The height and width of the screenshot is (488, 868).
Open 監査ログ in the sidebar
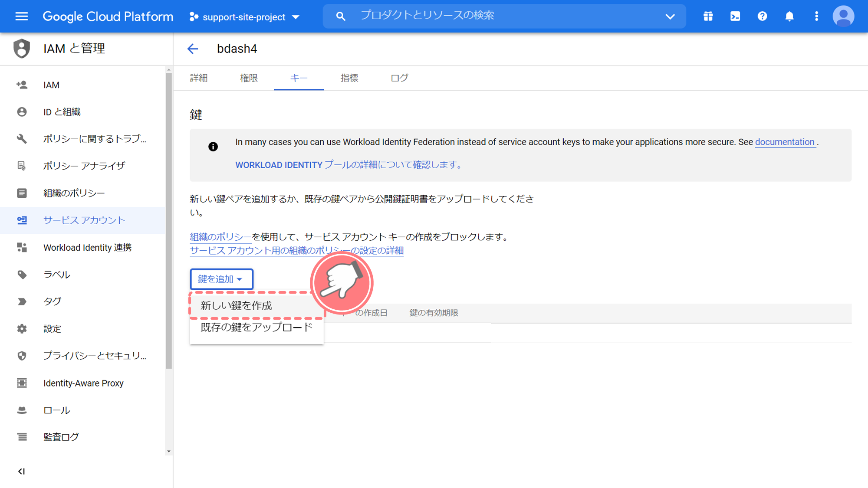pos(82,437)
